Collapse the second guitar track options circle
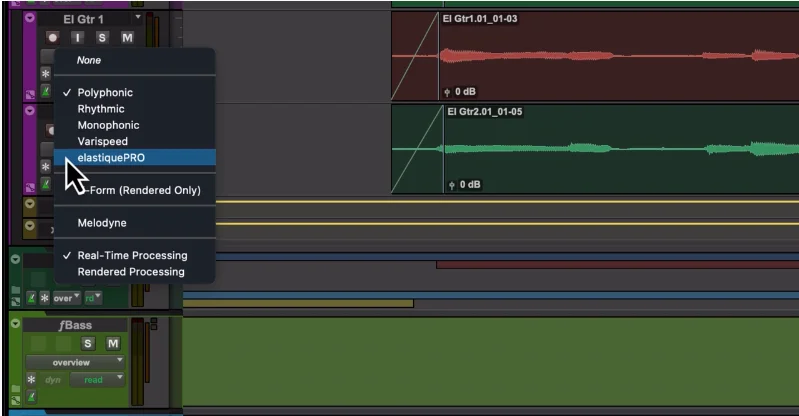Image resolution: width=799 pixels, height=416 pixels. (x=30, y=111)
